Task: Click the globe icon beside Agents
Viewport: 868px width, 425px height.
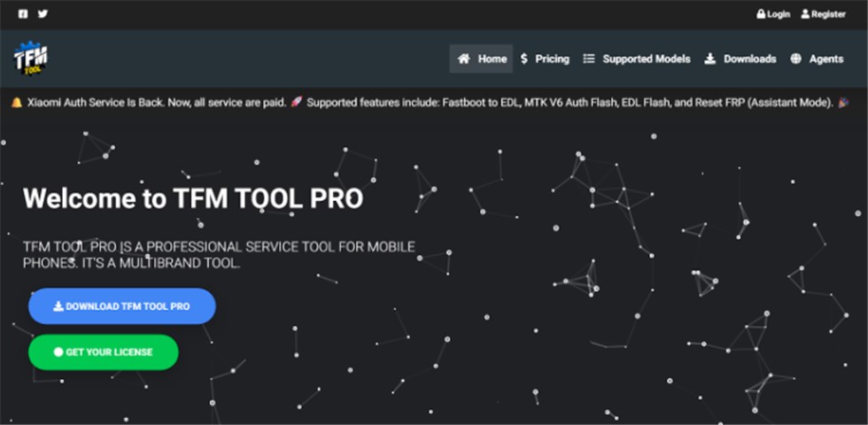Action: coord(795,58)
